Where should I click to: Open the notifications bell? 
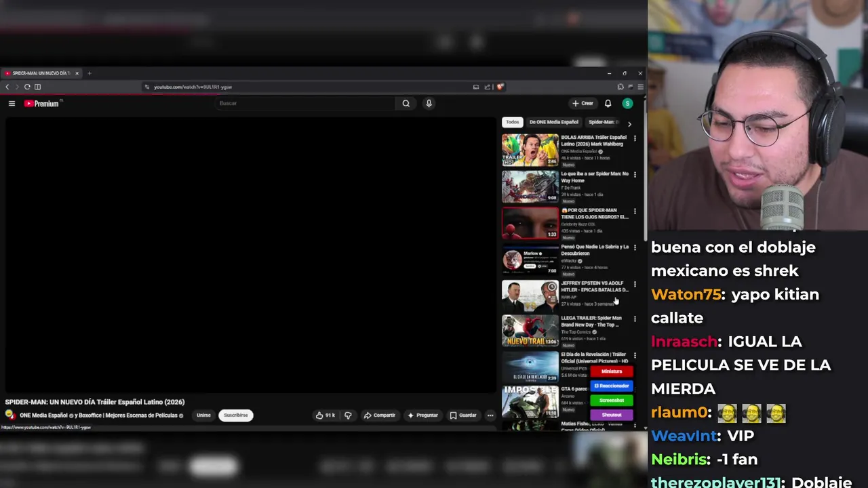(608, 104)
